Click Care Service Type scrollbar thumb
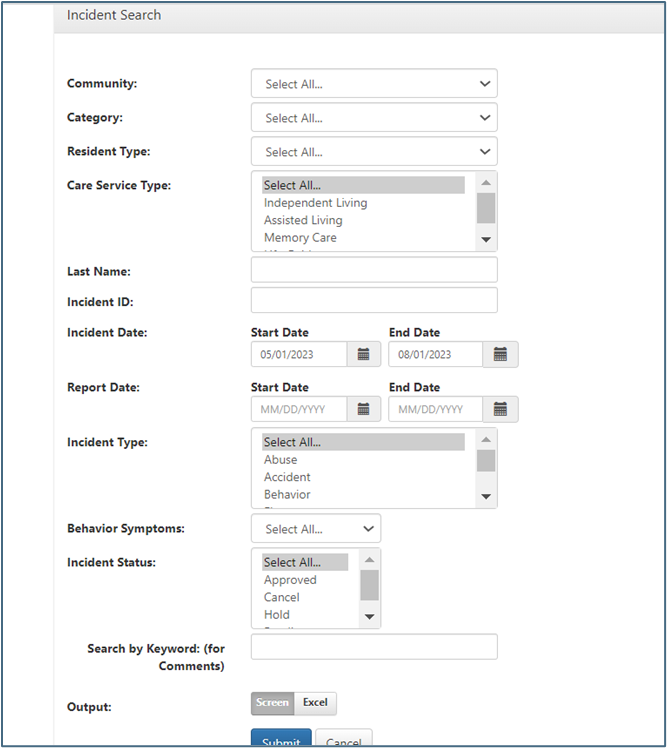The image size is (667, 748). click(x=486, y=208)
